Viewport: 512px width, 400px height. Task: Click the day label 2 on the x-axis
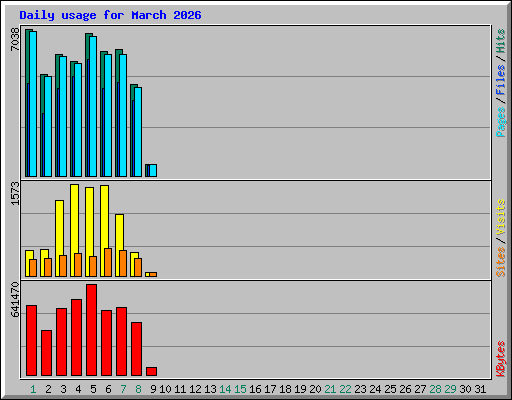[x=48, y=389]
